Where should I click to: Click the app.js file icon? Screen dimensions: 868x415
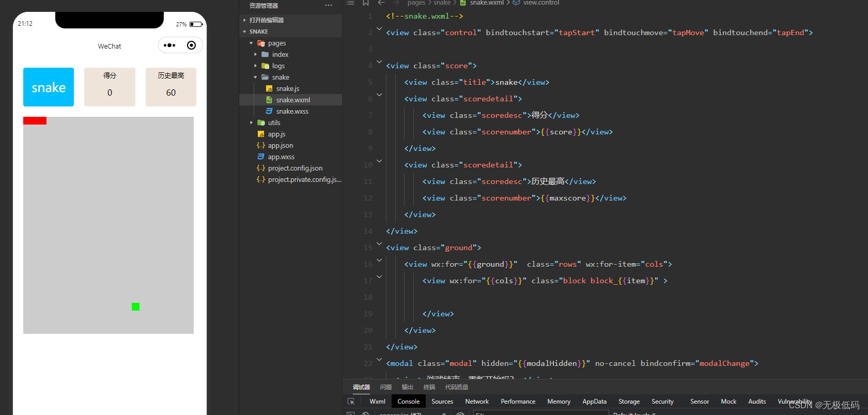261,134
